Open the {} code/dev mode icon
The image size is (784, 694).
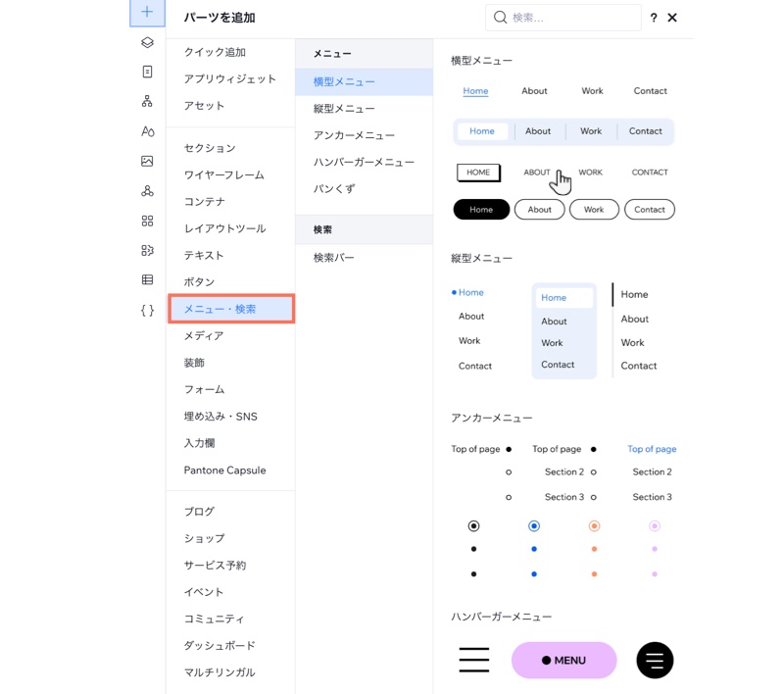coord(147,310)
